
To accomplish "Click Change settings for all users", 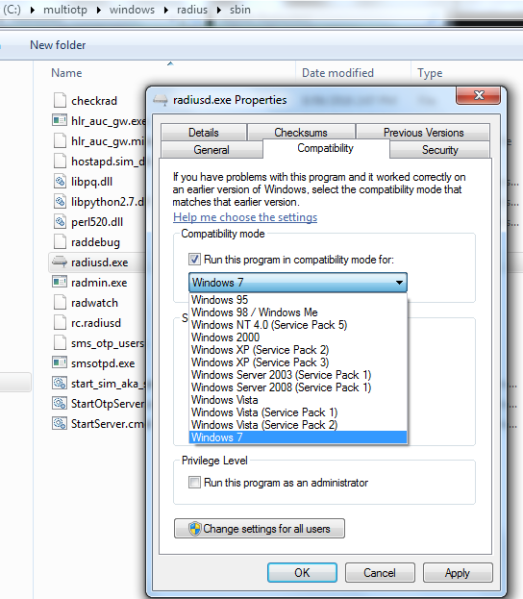I will (259, 529).
